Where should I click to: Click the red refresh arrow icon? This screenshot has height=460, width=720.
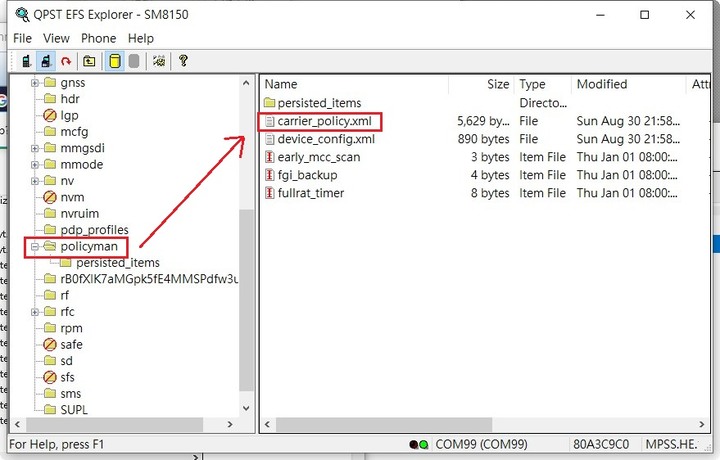click(66, 61)
